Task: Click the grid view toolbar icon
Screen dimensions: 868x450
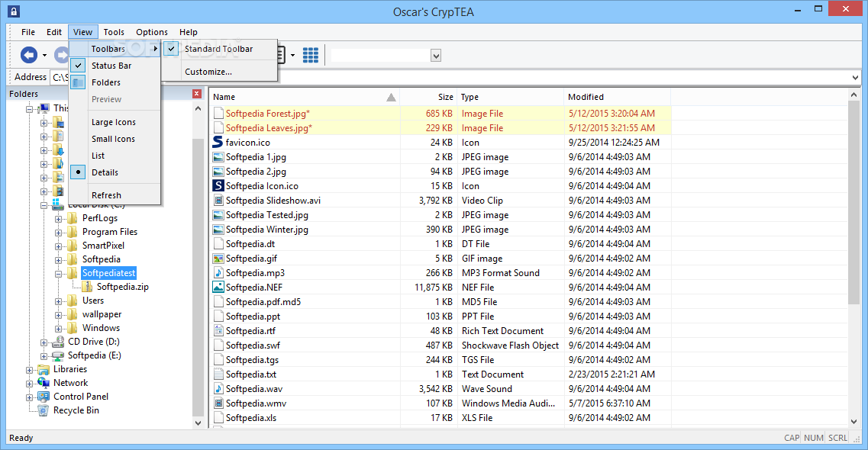Action: 311,55
